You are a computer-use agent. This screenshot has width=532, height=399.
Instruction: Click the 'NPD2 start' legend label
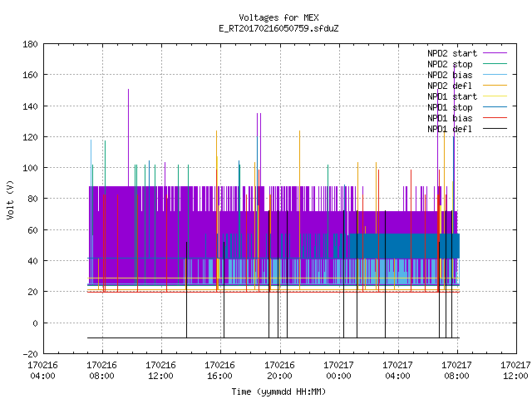pyautogui.click(x=452, y=53)
